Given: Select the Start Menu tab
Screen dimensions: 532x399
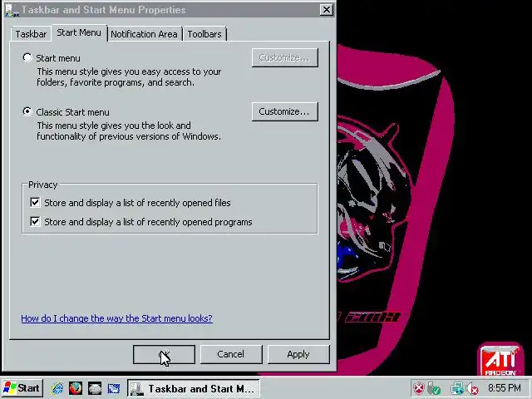Looking at the screenshot, I should point(79,32).
